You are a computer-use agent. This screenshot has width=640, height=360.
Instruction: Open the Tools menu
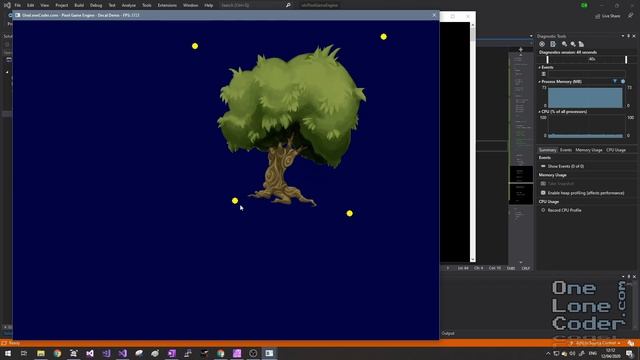click(147, 5)
